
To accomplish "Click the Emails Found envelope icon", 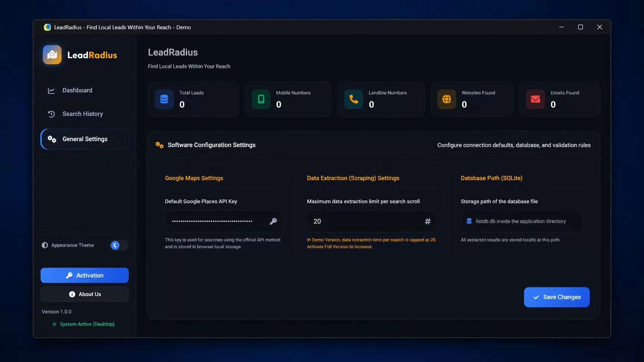I will [x=535, y=99].
